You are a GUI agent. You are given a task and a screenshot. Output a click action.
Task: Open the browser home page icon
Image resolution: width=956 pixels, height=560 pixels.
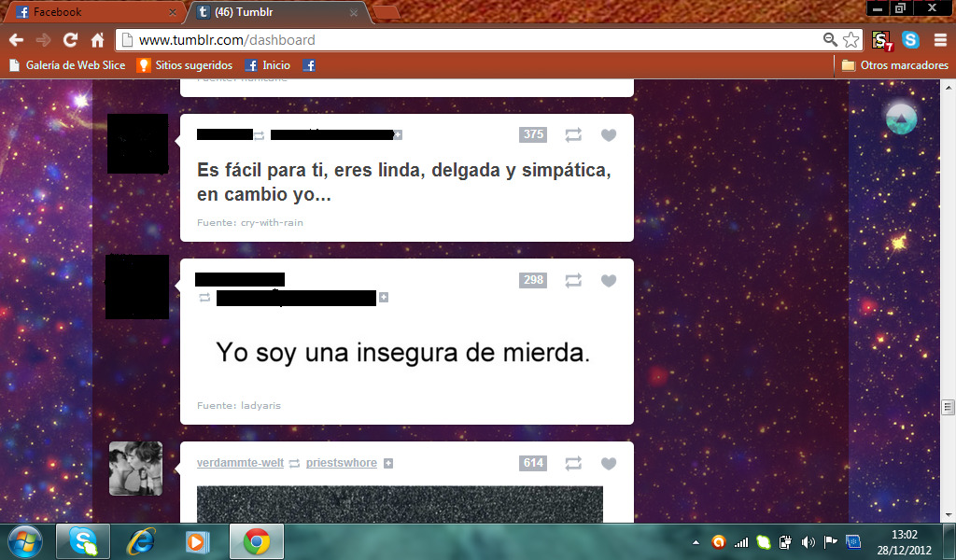coord(97,40)
